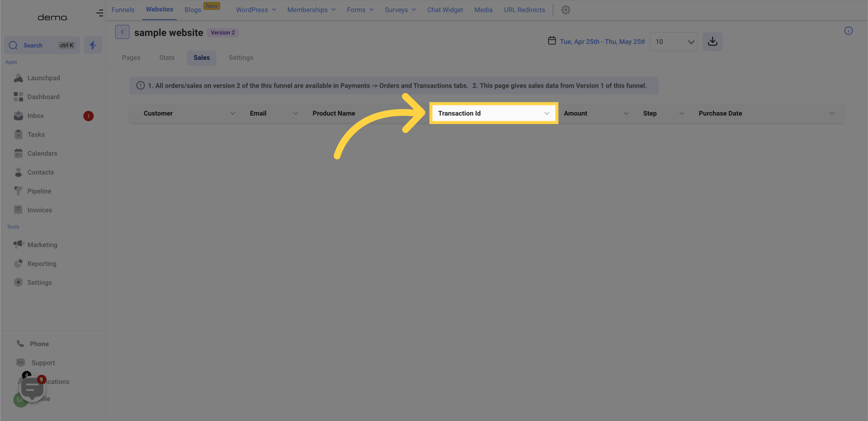Click the top navigation settings gear

(x=565, y=10)
